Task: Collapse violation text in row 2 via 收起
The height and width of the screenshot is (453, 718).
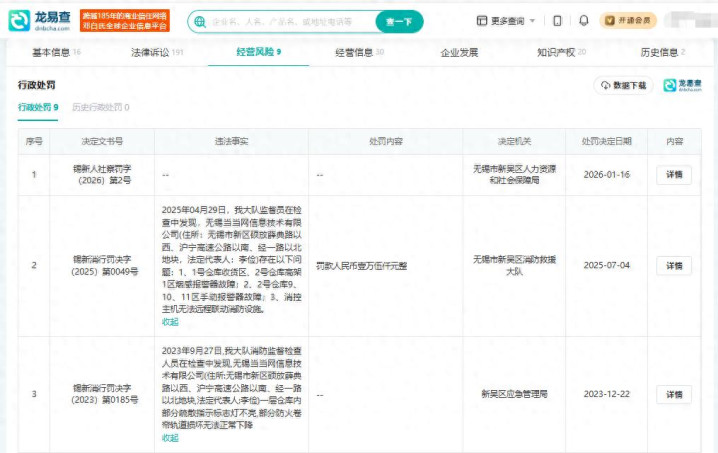Action: 170,324
